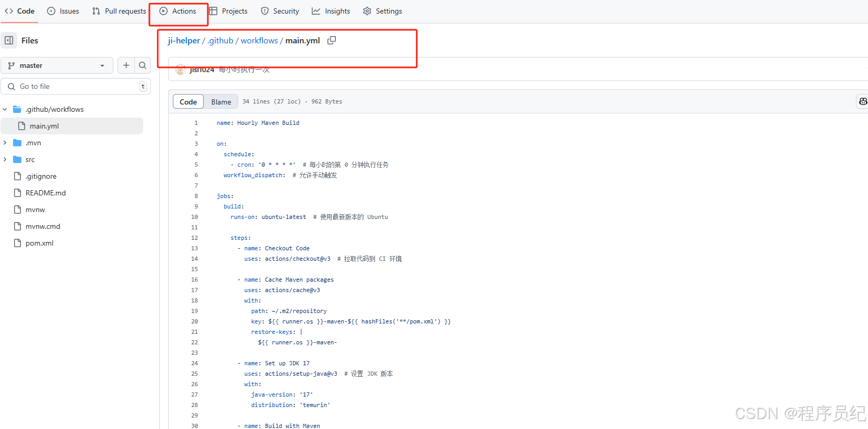Screen dimensions: 868x429
Task: Open the .mvn folder
Action: tap(33, 143)
